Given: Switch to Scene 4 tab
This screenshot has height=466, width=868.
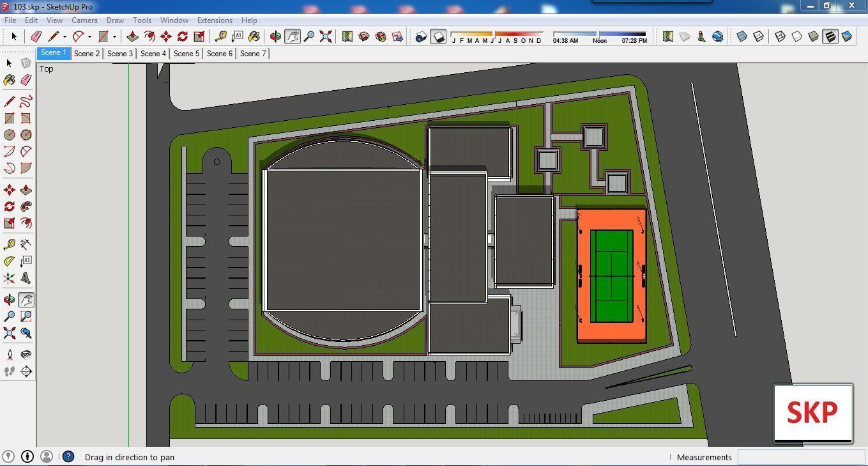Looking at the screenshot, I should (x=153, y=54).
